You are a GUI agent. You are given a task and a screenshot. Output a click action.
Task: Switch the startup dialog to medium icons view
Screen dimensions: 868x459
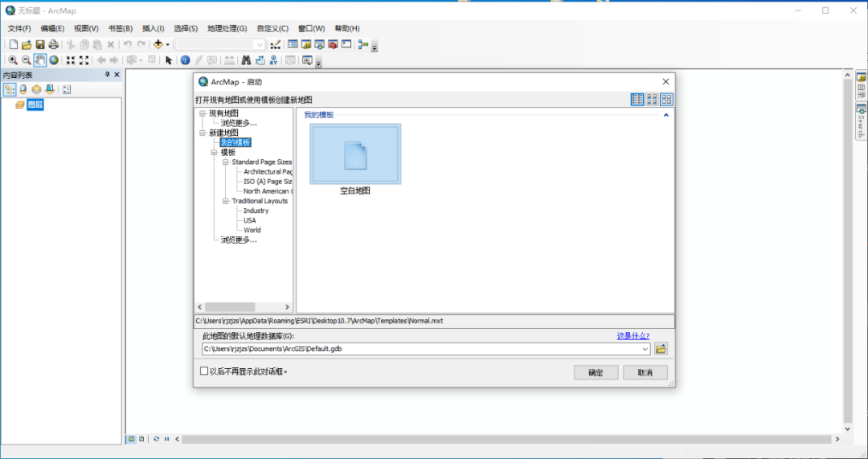[652, 99]
